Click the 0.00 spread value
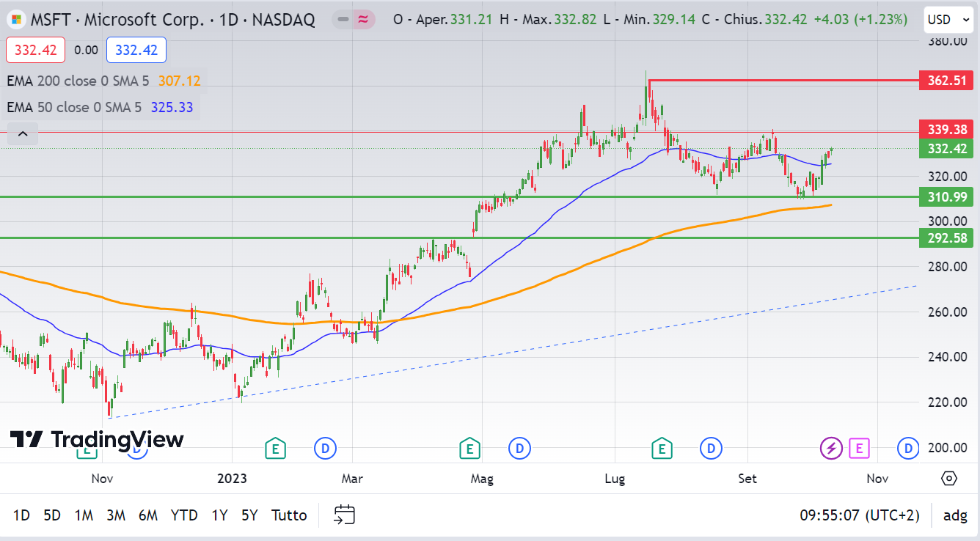 [x=86, y=50]
